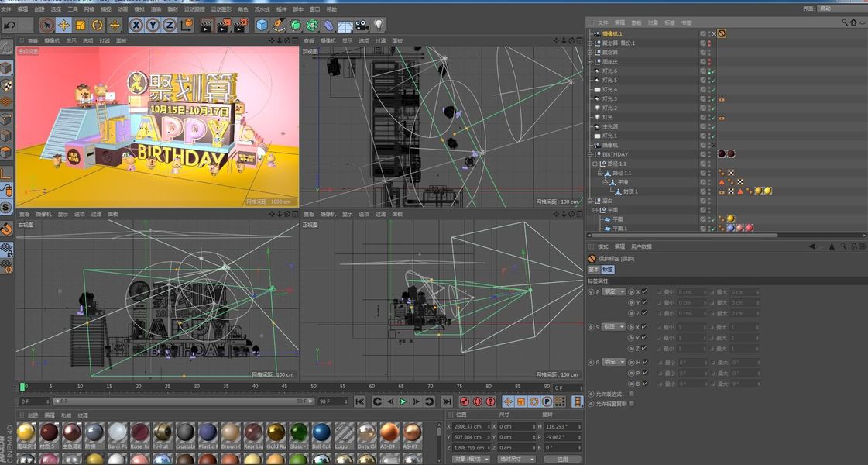Open the 绝对尺寸 size mode dropdown
The width and height of the screenshot is (868, 465).
[516, 459]
